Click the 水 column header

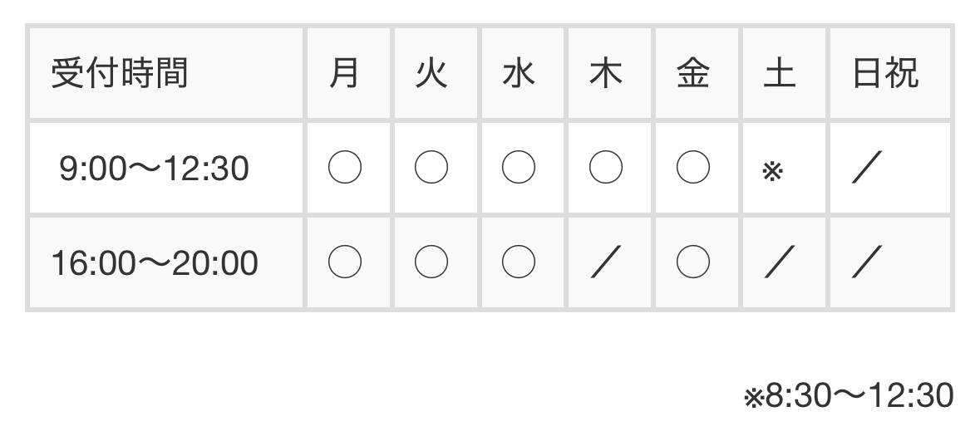[519, 74]
